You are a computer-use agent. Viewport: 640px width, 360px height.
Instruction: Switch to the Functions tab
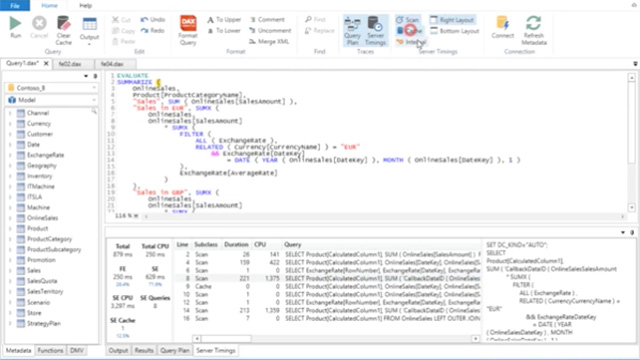coord(50,350)
